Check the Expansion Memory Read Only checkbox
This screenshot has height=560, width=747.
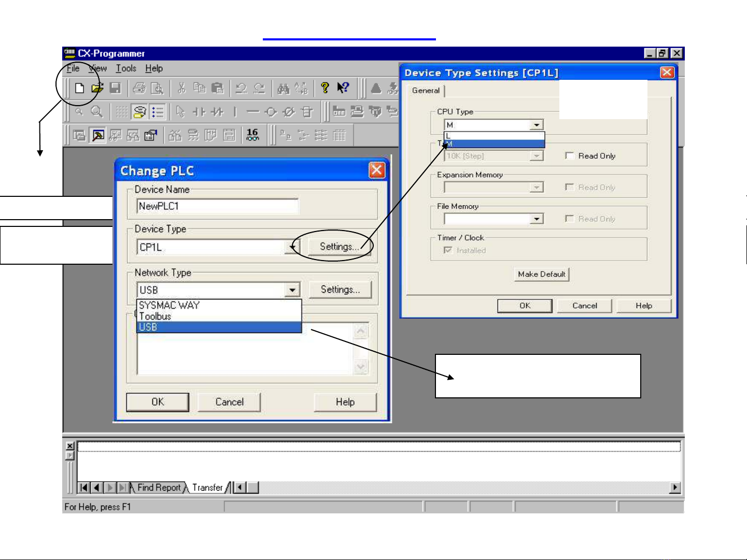tap(570, 187)
